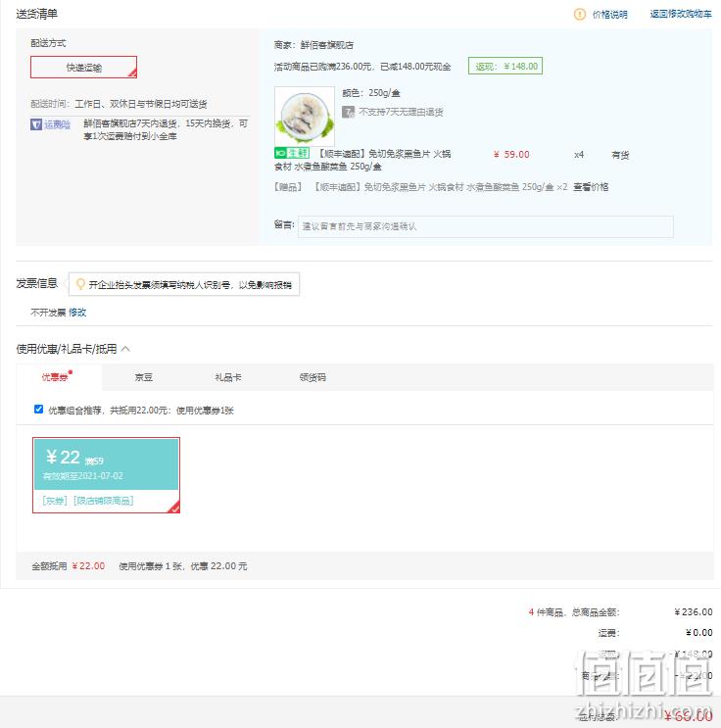Collapse the 使用优惠/礼品卡/抵用 section

coord(125,349)
